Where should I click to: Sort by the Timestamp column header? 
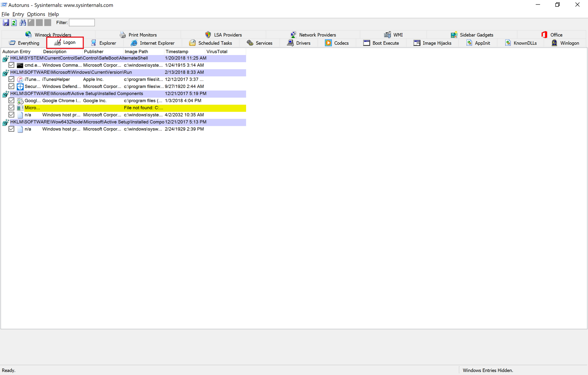pos(185,51)
